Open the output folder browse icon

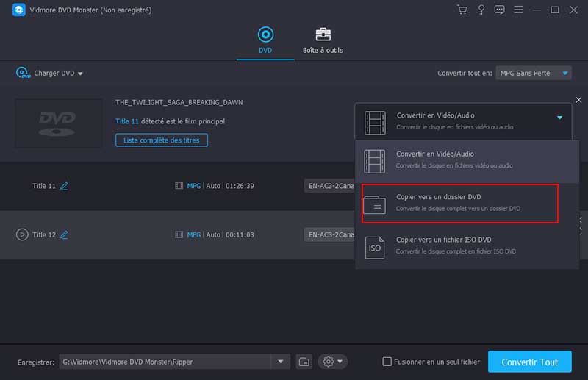[x=304, y=362]
